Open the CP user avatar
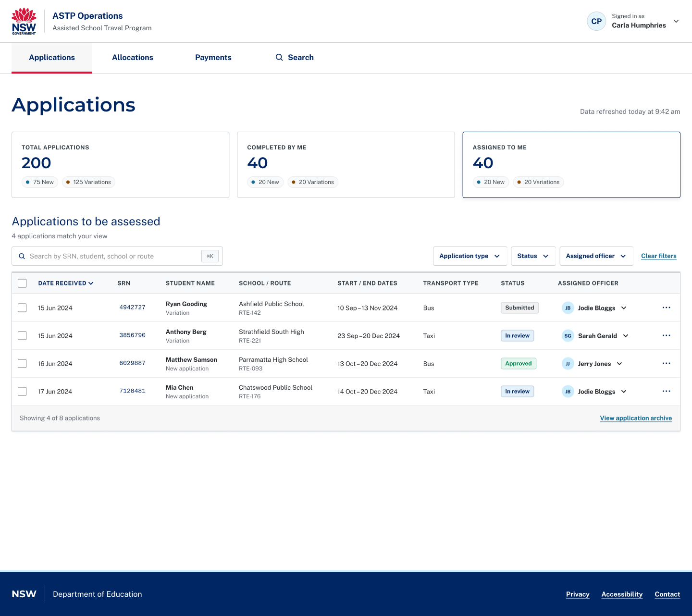The width and height of the screenshot is (692, 616). click(596, 21)
